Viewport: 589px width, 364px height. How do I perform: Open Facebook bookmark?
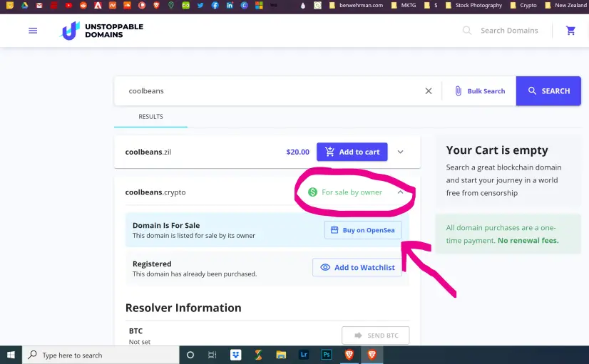coord(215,5)
